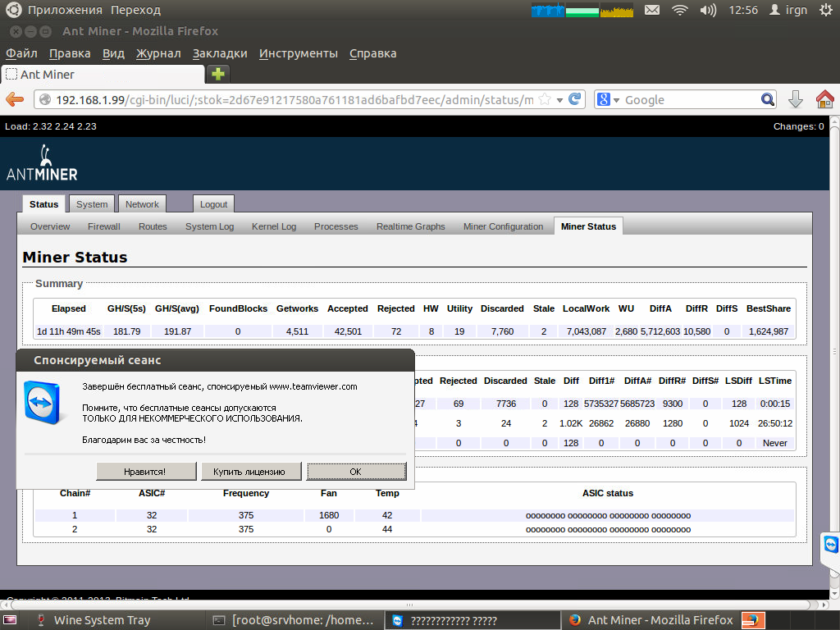Click the system monitor graphs in the top panel

click(x=582, y=10)
